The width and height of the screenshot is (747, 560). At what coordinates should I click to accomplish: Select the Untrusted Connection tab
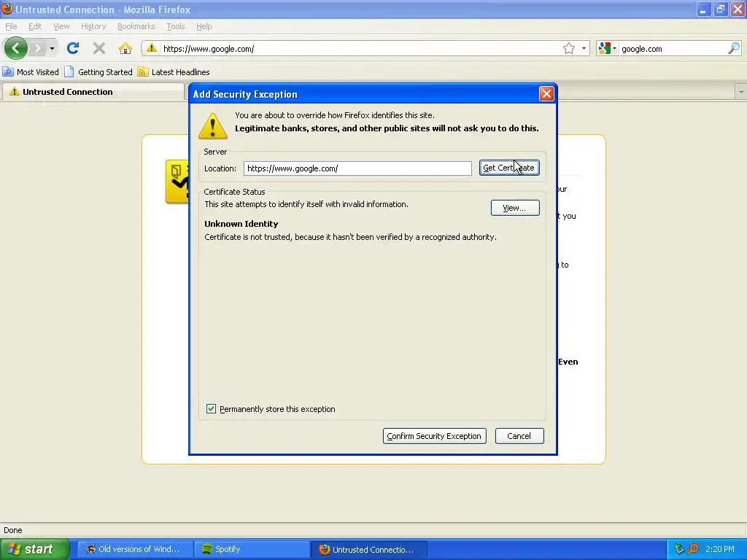(93, 92)
